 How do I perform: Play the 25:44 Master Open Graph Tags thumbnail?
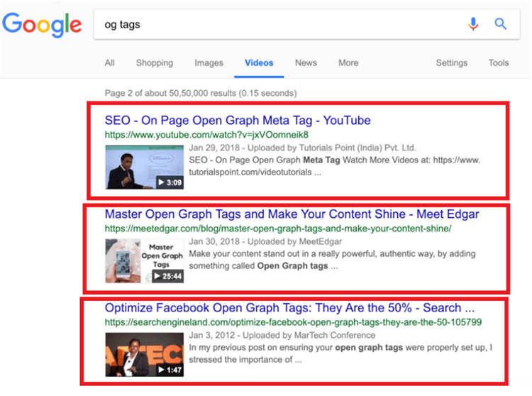[x=144, y=260]
